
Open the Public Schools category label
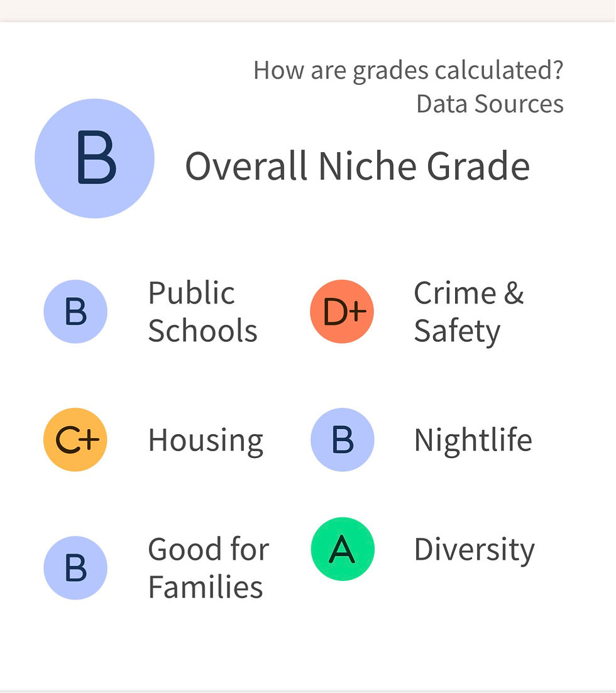click(x=202, y=312)
